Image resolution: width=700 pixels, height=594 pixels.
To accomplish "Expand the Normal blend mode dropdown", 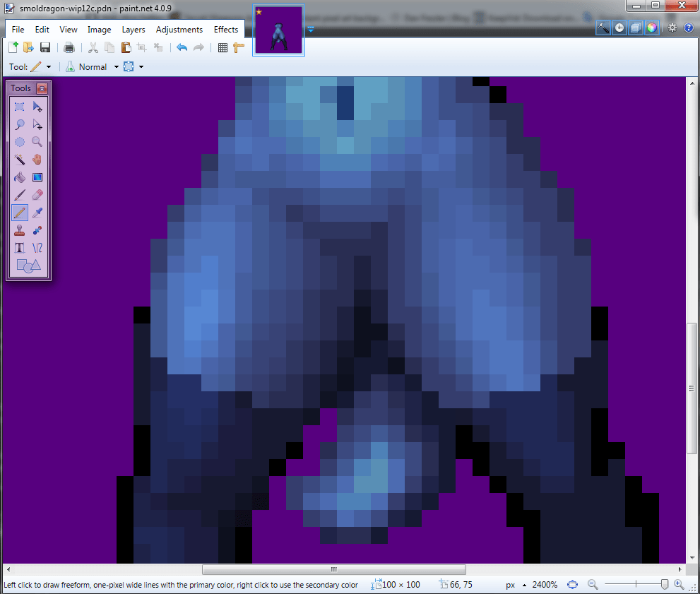I will (x=117, y=67).
